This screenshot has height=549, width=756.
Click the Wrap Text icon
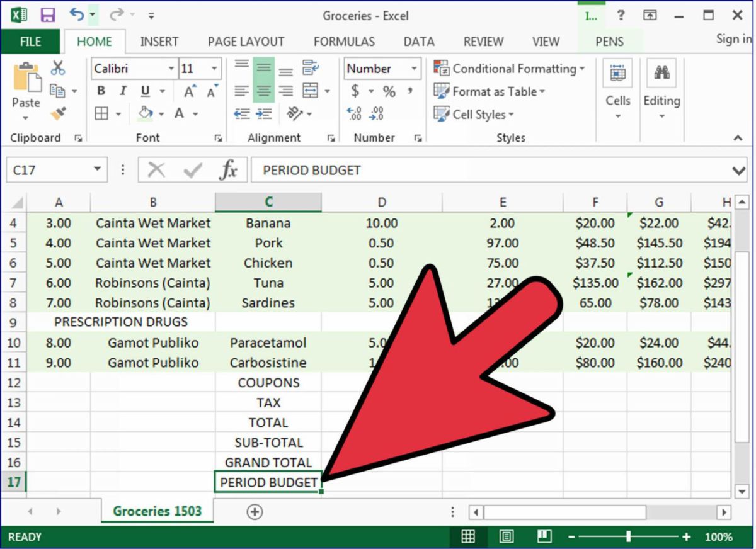pos(309,68)
